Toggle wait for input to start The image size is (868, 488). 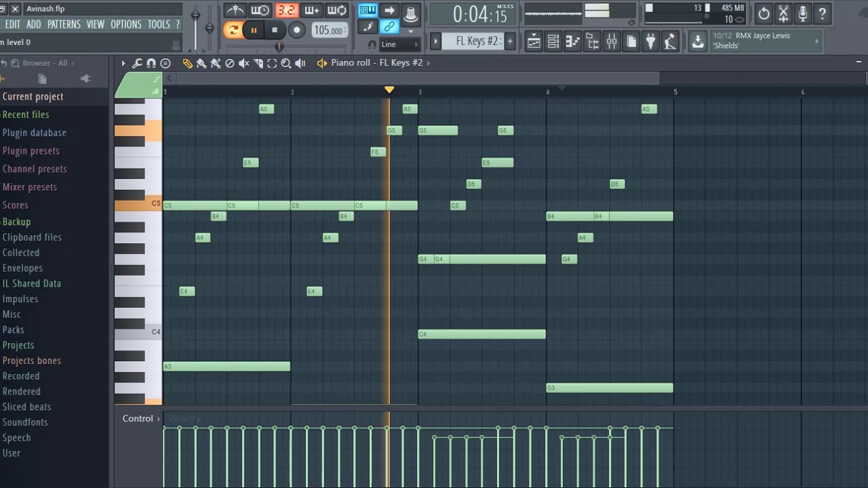pyautogui.click(x=260, y=10)
